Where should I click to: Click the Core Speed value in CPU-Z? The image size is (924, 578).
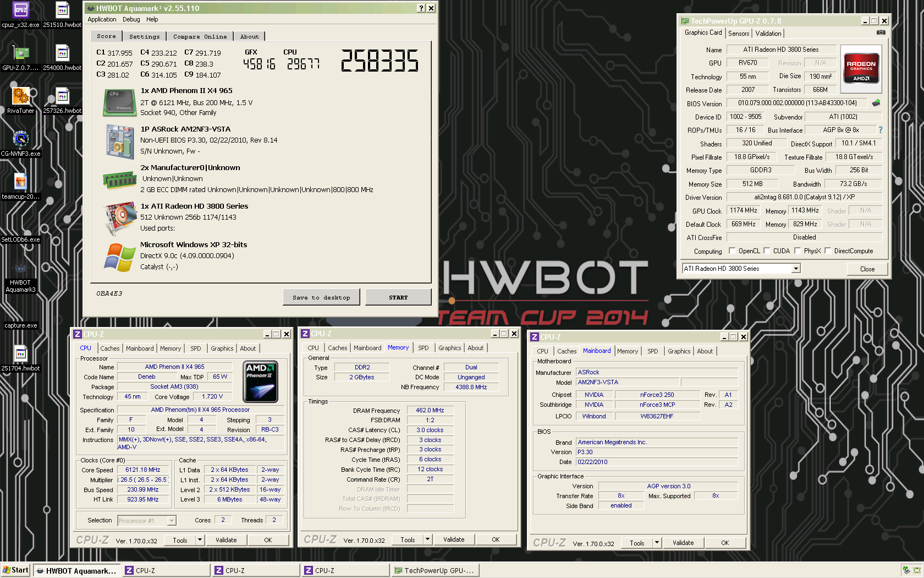143,470
